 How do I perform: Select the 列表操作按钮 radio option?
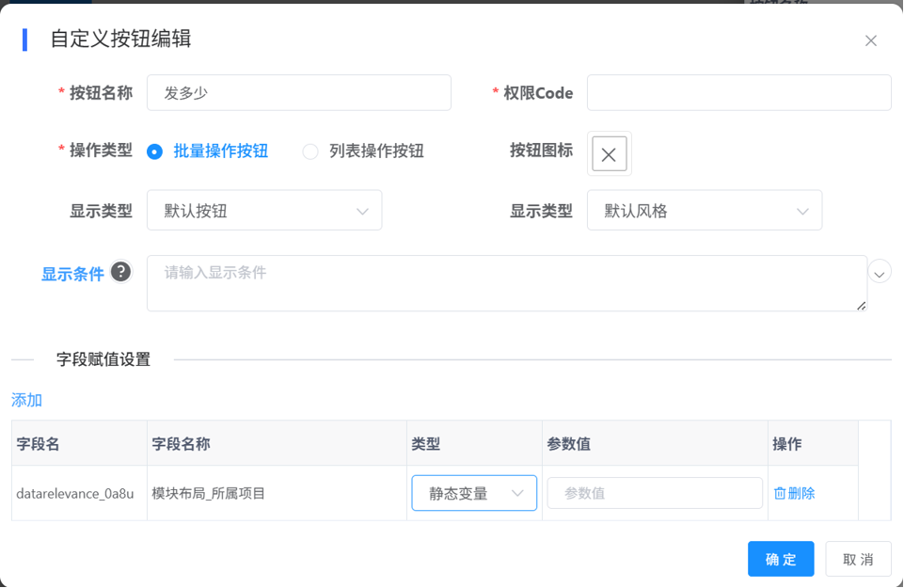310,151
